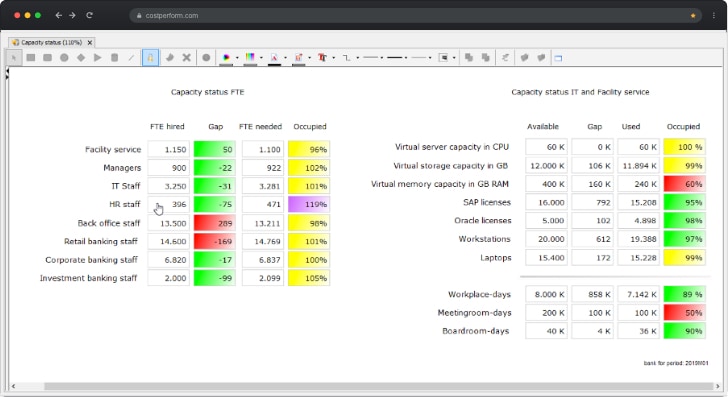Open the font color dropdown arrow
The image size is (728, 397).
(x=286, y=58)
